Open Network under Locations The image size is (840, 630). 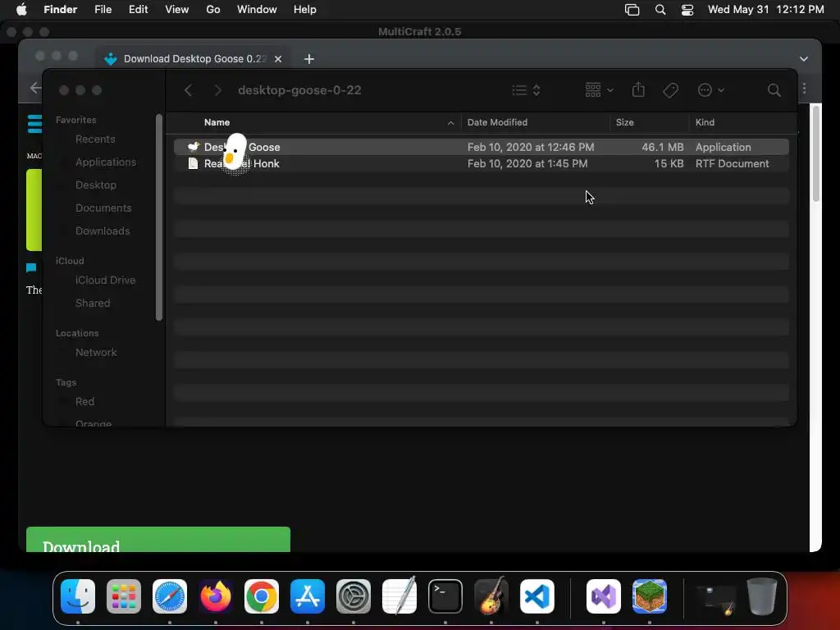coord(96,353)
